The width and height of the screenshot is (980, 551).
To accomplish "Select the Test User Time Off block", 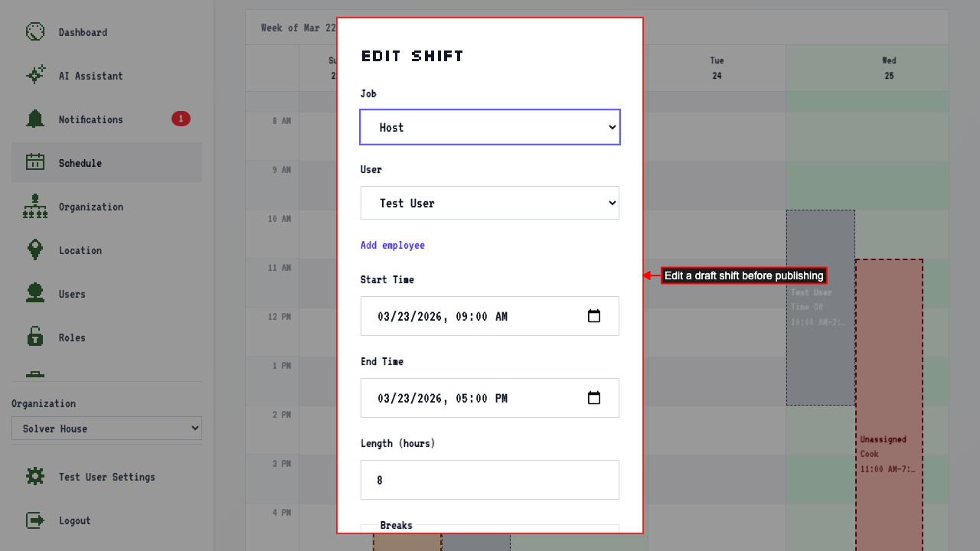I will pyautogui.click(x=821, y=308).
